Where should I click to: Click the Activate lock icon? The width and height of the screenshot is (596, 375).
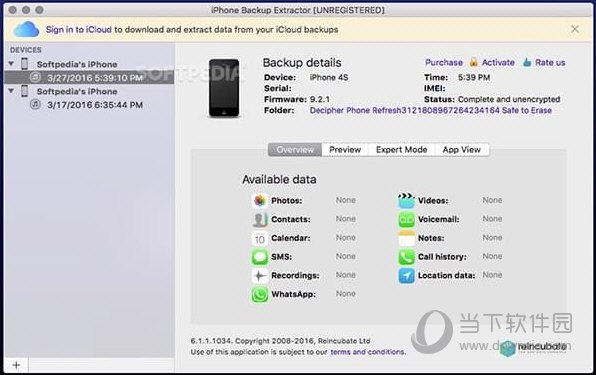[x=473, y=62]
